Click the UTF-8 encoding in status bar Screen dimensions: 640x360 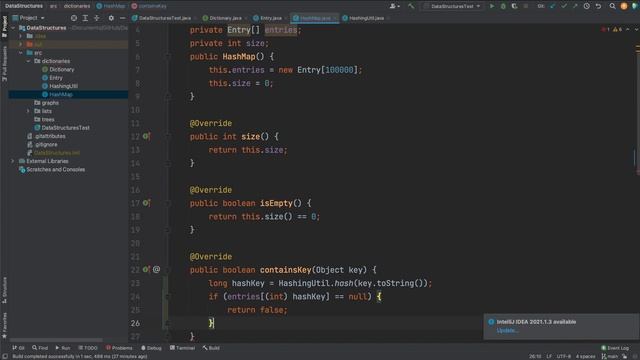tap(564, 356)
